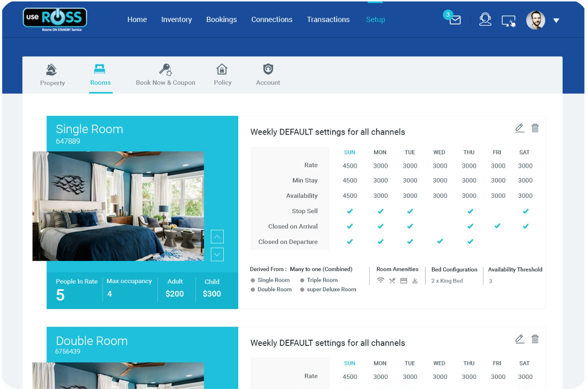Viewport: 588px width, 389px height.
Task: Open the user profile avatar
Action: [x=535, y=20]
